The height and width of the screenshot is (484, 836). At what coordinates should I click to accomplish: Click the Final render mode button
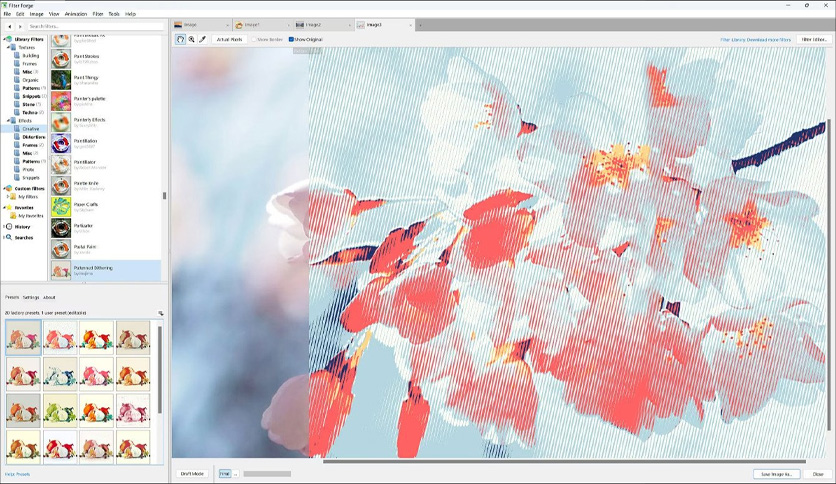[x=225, y=473]
